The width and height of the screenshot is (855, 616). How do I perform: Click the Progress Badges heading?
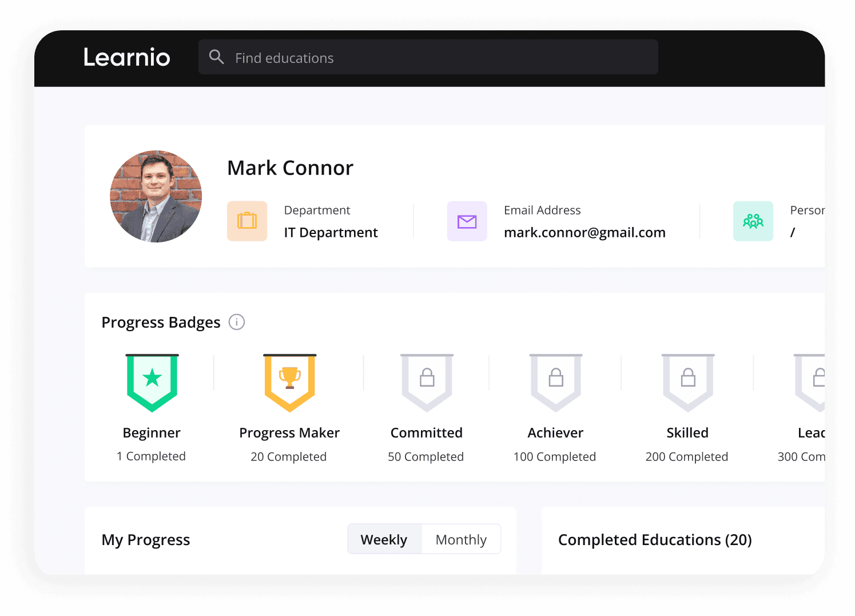coord(161,323)
